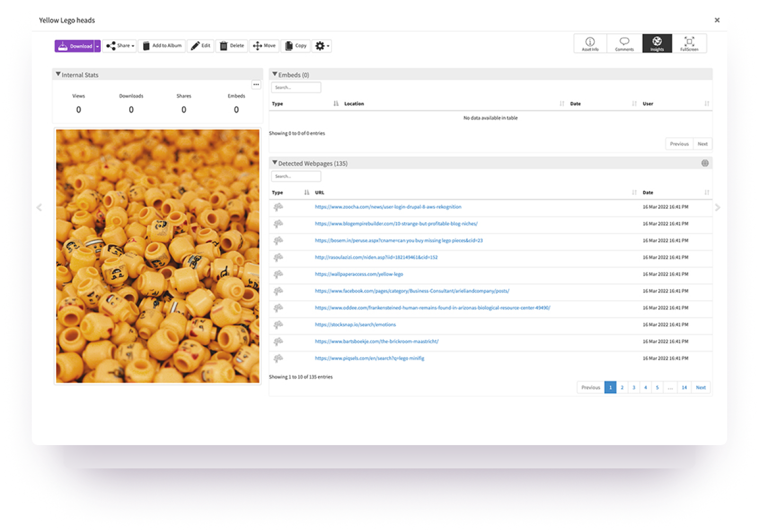The height and width of the screenshot is (532, 759).
Task: Go to page 3 of webpages
Action: 634,388
